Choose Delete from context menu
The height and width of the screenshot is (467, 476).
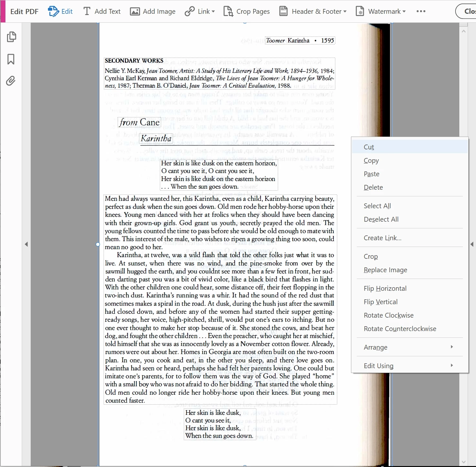tap(410, 187)
